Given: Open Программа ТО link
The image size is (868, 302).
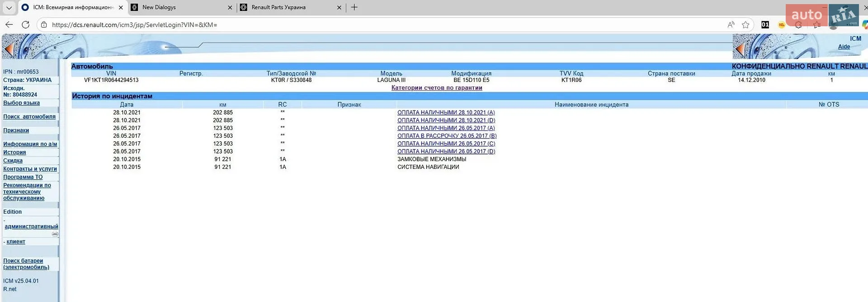Looking at the screenshot, I should 23,177.
